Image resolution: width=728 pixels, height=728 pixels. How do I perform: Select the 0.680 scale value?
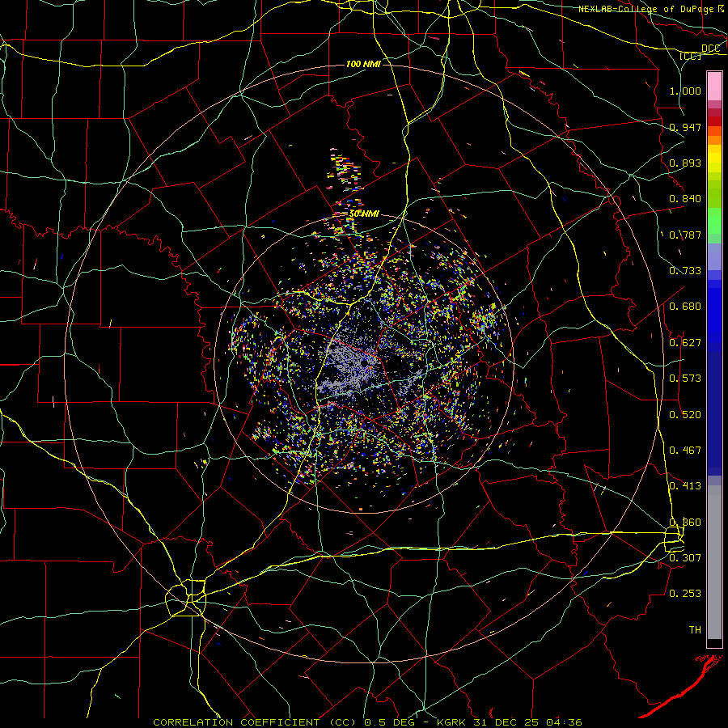[685, 307]
